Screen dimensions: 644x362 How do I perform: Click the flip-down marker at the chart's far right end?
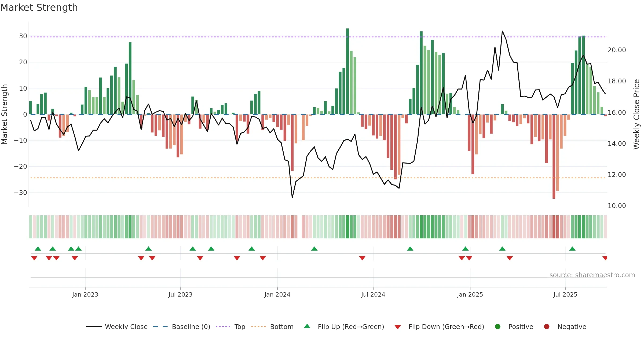605,258
